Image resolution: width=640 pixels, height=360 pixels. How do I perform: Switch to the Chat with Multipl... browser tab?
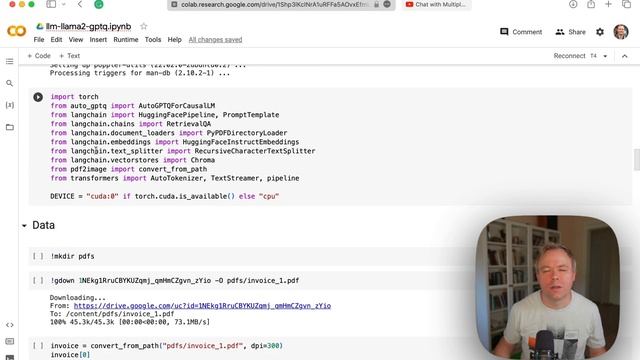436,4
